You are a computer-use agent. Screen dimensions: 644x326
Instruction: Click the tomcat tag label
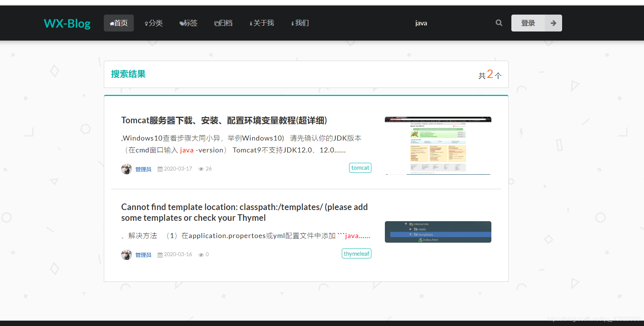[x=360, y=168]
